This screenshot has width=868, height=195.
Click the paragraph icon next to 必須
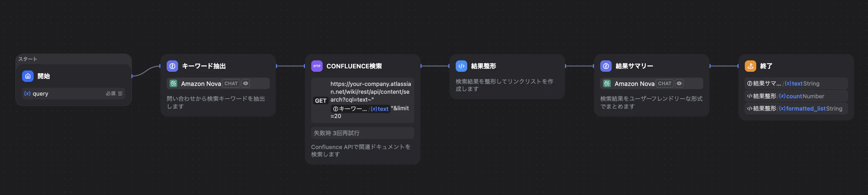point(120,94)
